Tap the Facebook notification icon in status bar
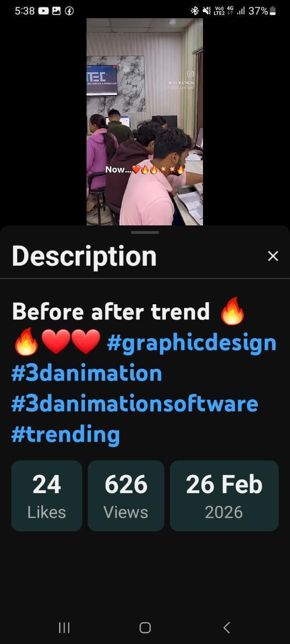The width and height of the screenshot is (290, 644). (x=69, y=11)
